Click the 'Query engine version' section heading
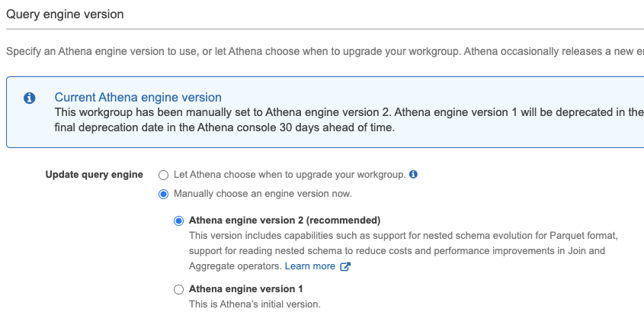 click(x=65, y=14)
